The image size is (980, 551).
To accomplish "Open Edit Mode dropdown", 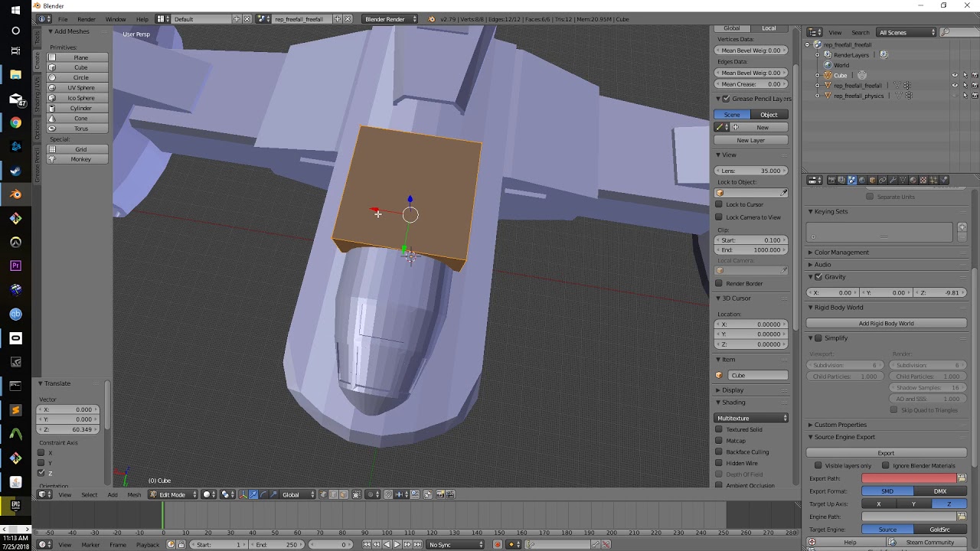I will 174,494.
